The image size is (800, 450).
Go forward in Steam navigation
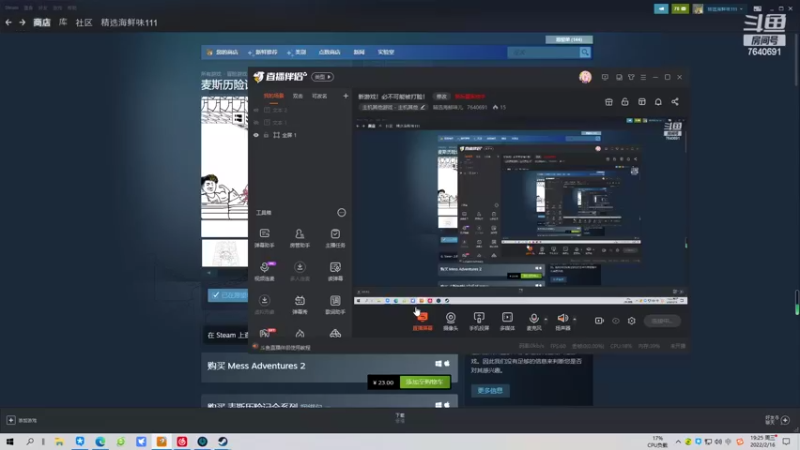pos(22,22)
